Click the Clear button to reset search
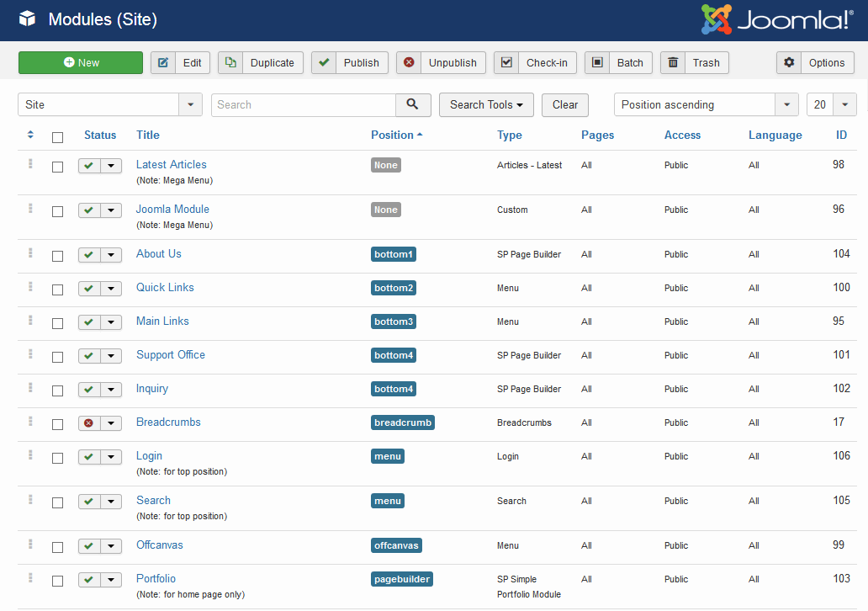868x611 pixels. tap(564, 104)
